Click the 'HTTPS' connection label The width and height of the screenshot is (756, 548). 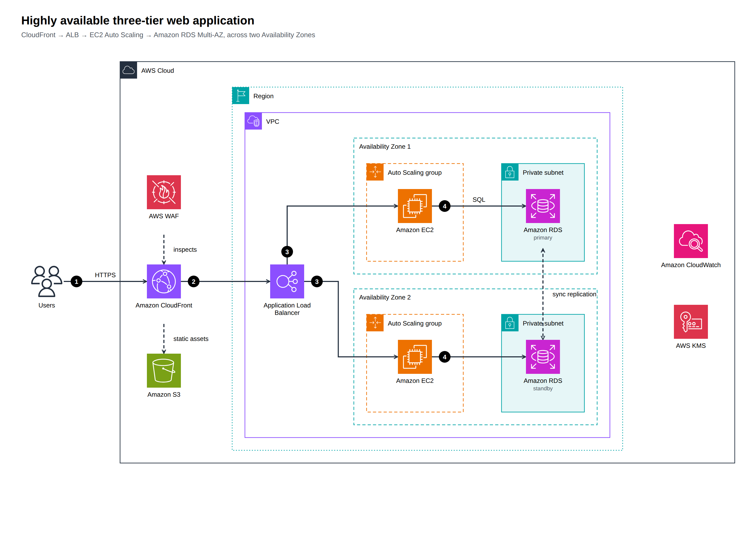click(x=105, y=275)
